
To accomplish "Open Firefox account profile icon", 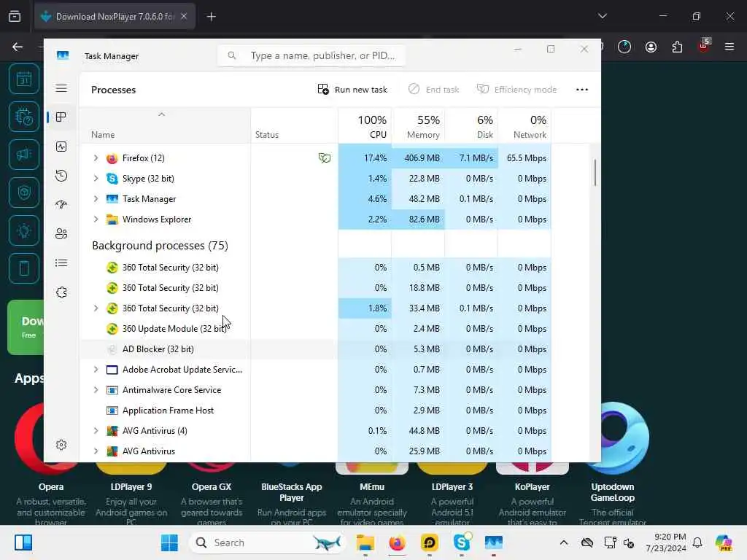I will pyautogui.click(x=651, y=47).
